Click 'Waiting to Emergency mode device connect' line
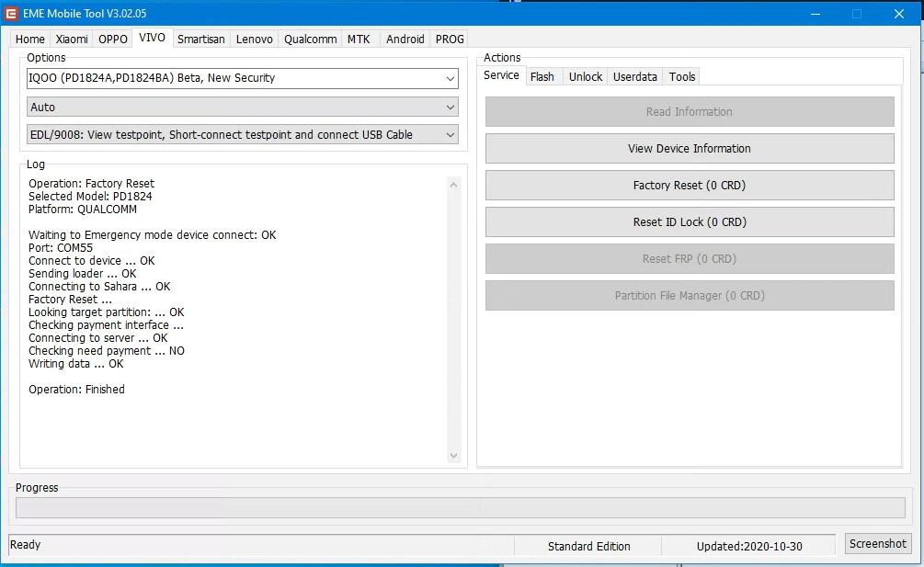This screenshot has width=924, height=567. (x=152, y=235)
